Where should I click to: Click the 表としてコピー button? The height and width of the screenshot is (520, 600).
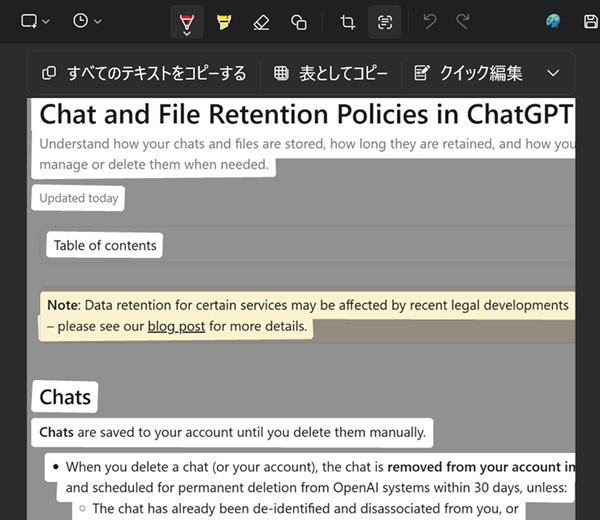click(331, 73)
